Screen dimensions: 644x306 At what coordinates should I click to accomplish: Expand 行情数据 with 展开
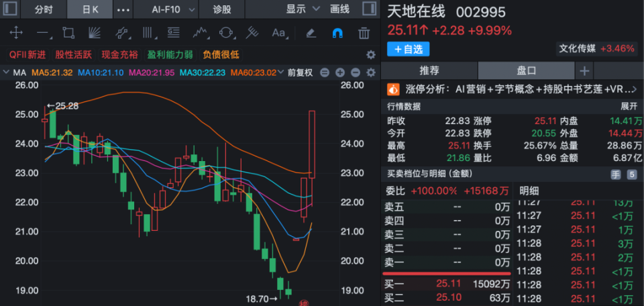pos(629,107)
